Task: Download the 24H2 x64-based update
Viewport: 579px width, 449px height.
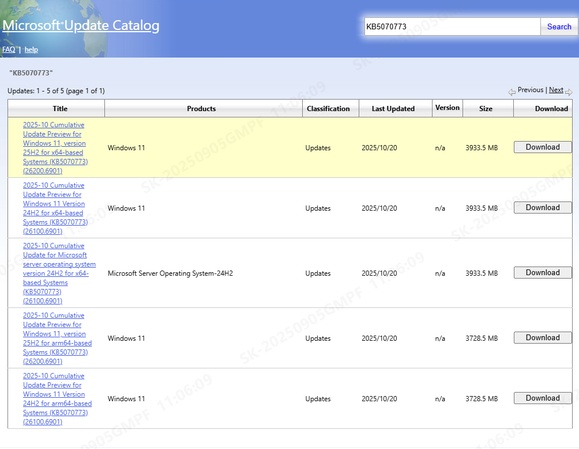Action: coord(542,208)
